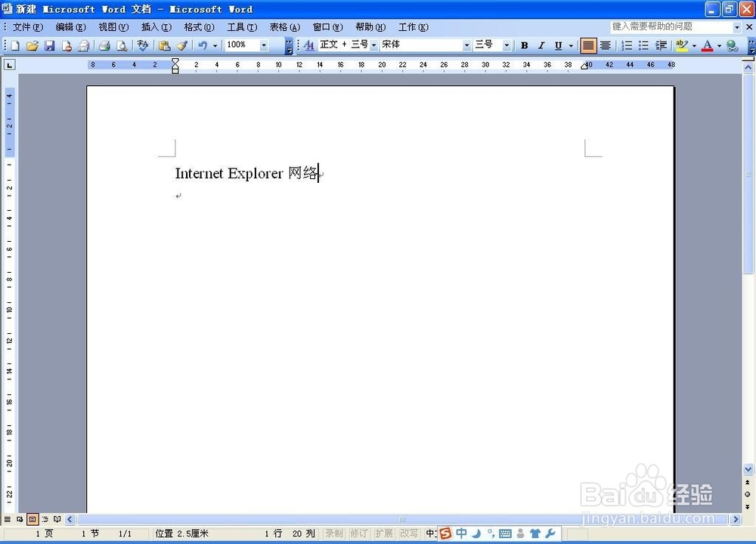Click the indent icon

tap(661, 46)
